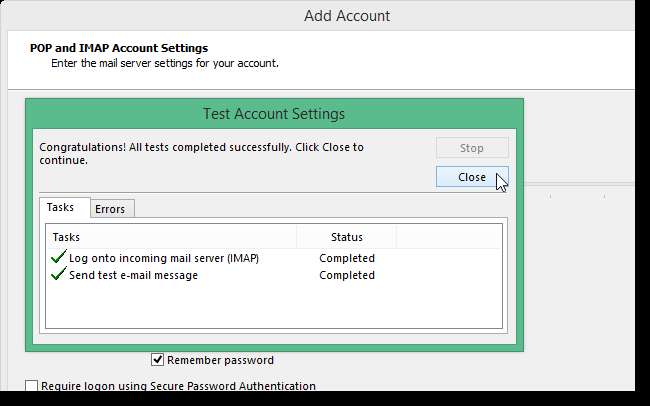Viewport: 650px width, 406px height.
Task: Enable Require logon using Secure Password Authentication
Action: coord(32,386)
